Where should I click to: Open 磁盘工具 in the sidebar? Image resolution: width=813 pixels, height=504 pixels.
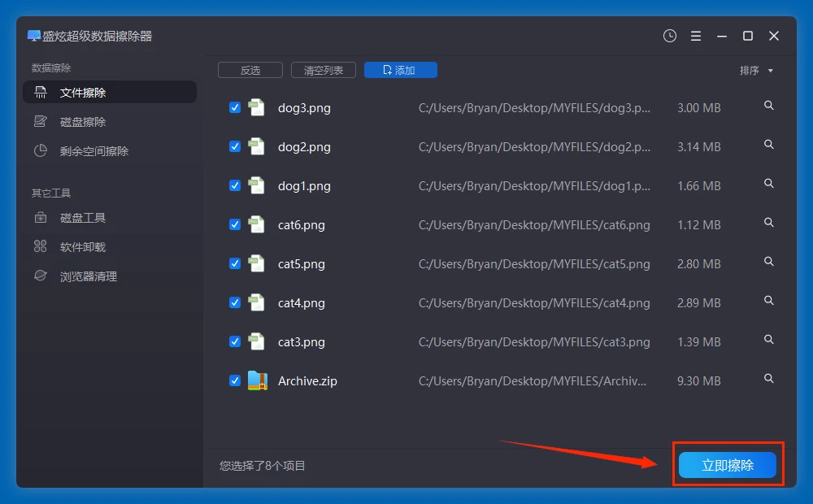(83, 218)
